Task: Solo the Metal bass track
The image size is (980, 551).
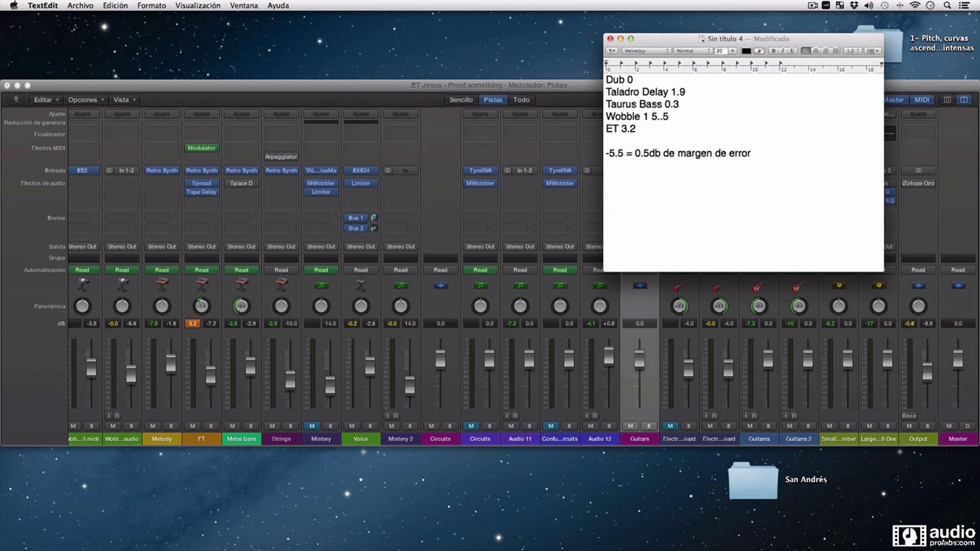Action: [x=251, y=426]
